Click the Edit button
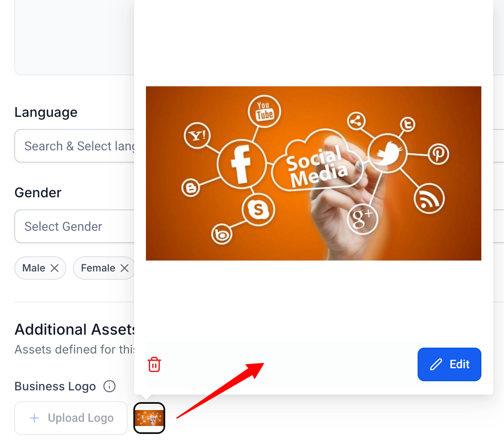The width and height of the screenshot is (504, 444). coord(449,364)
